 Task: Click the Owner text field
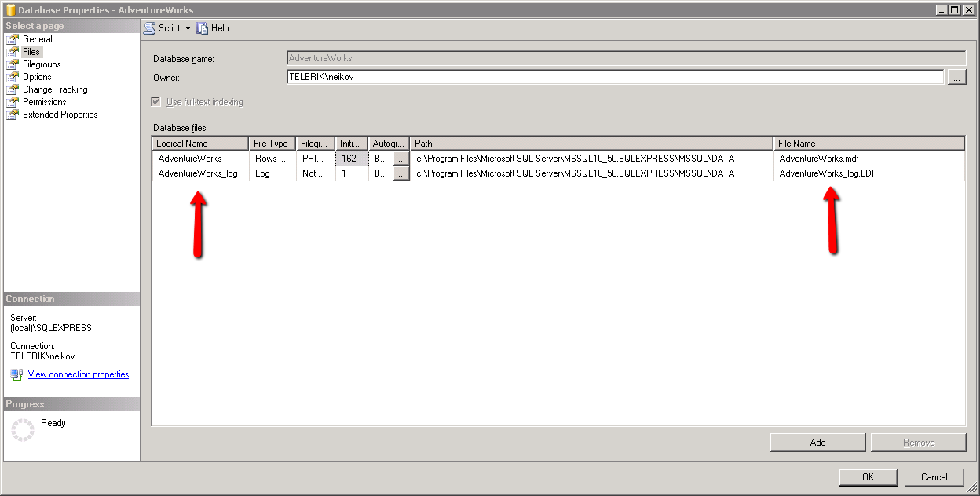615,77
